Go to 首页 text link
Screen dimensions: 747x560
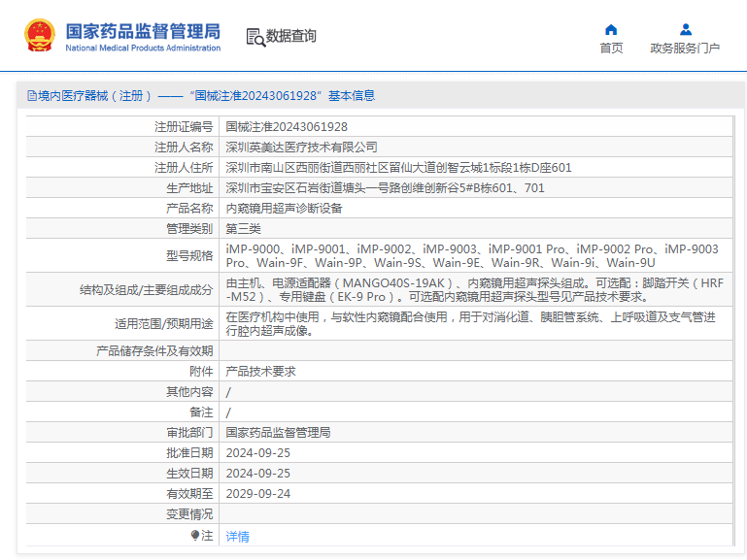611,49
